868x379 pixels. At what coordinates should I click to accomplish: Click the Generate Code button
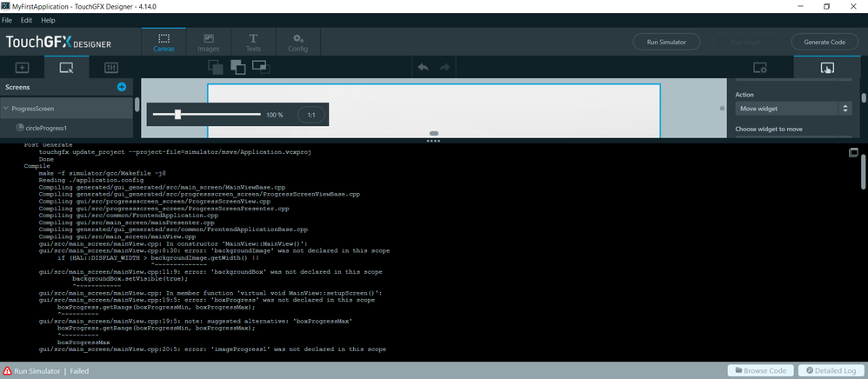point(825,42)
